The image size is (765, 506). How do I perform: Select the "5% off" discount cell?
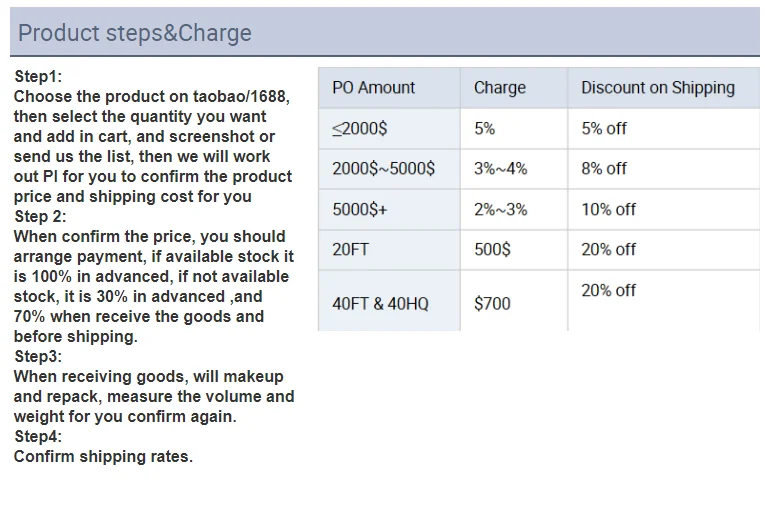pyautogui.click(x=604, y=129)
